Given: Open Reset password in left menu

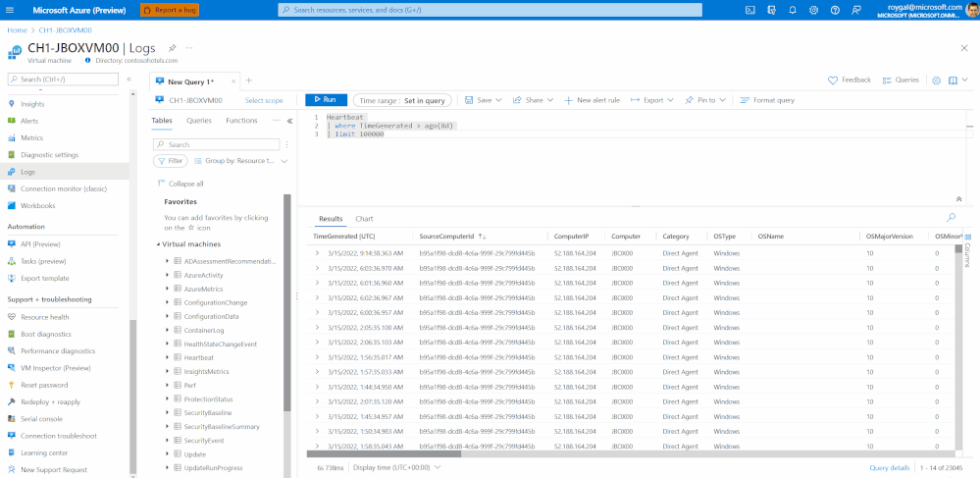Looking at the screenshot, I should [44, 385].
